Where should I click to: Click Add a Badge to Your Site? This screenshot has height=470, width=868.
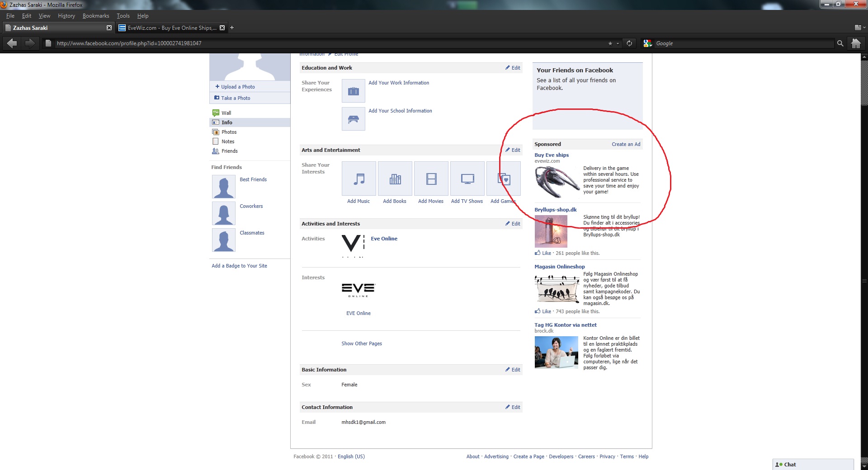pyautogui.click(x=239, y=266)
